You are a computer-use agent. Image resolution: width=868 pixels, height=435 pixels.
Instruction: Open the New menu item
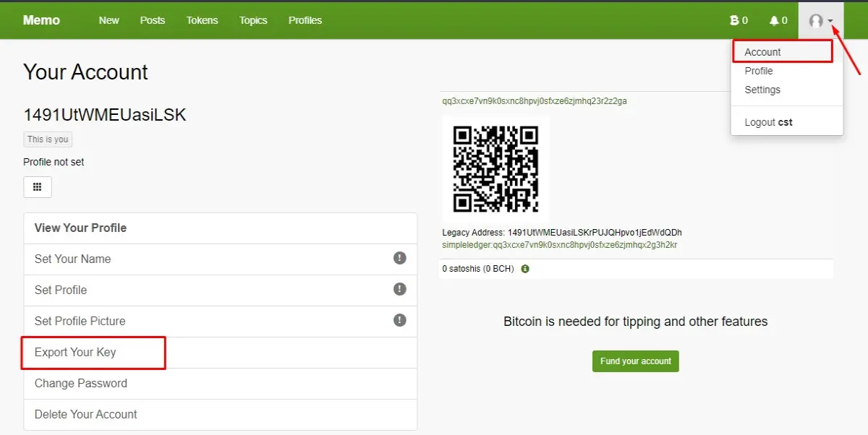(x=109, y=20)
